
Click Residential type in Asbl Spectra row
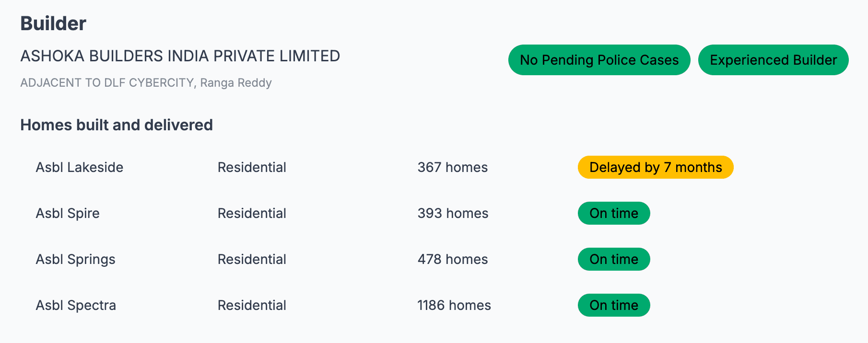(252, 305)
